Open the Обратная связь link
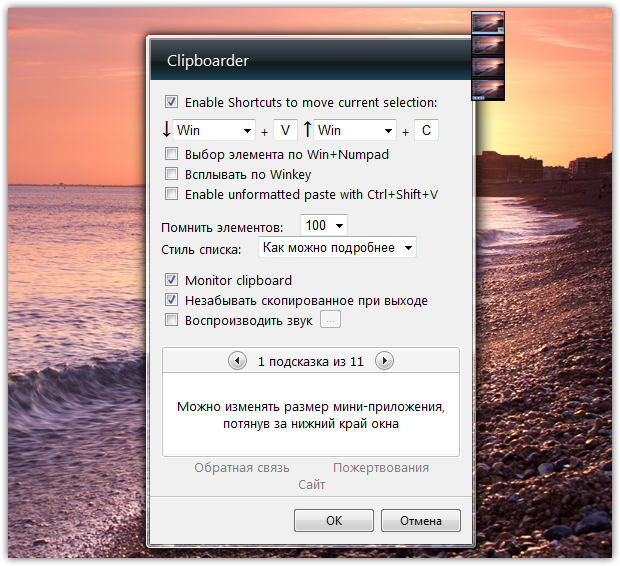Screen dimensions: 620x566 [x=242, y=468]
